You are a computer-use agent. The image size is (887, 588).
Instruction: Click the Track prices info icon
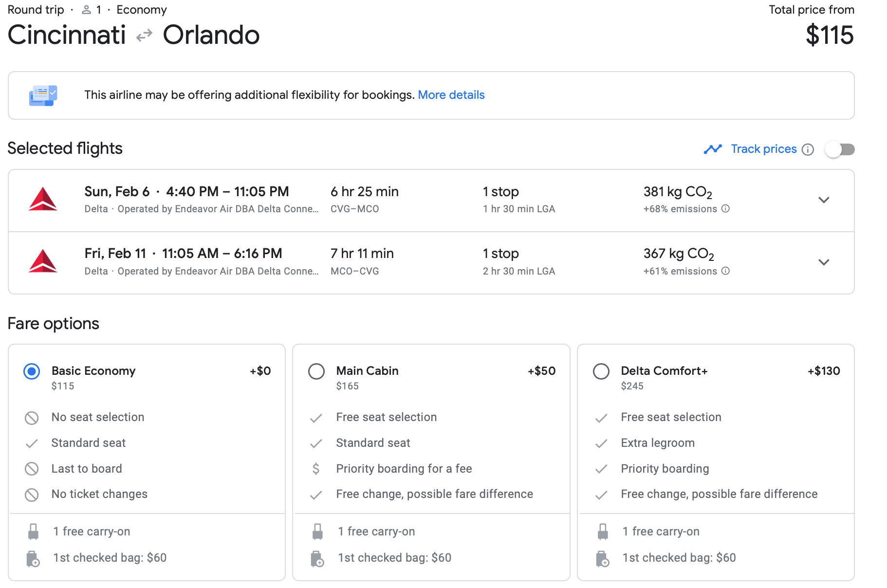(x=808, y=149)
